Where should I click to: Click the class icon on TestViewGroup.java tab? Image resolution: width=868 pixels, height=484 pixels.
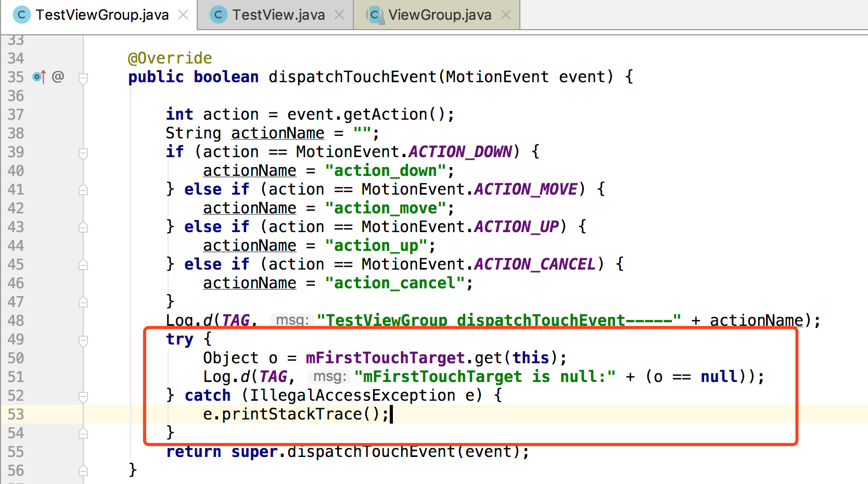tap(21, 15)
